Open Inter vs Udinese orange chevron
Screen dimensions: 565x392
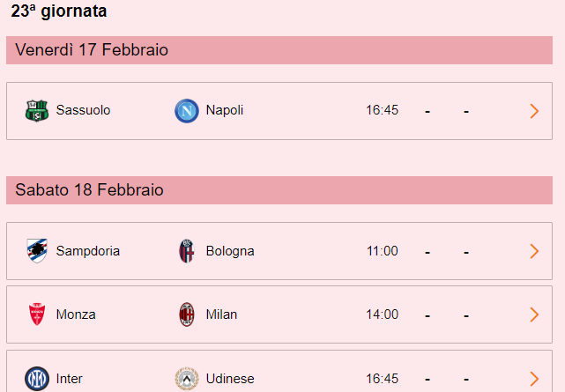pyautogui.click(x=534, y=379)
